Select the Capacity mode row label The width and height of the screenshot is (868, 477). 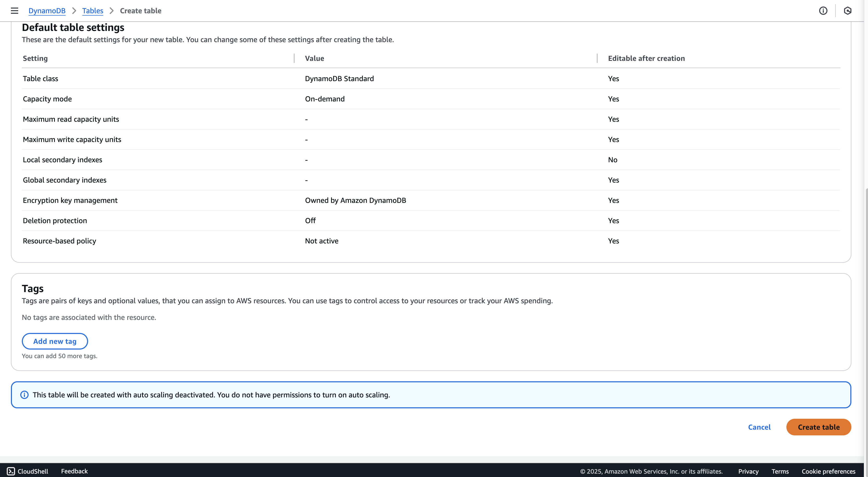47,99
